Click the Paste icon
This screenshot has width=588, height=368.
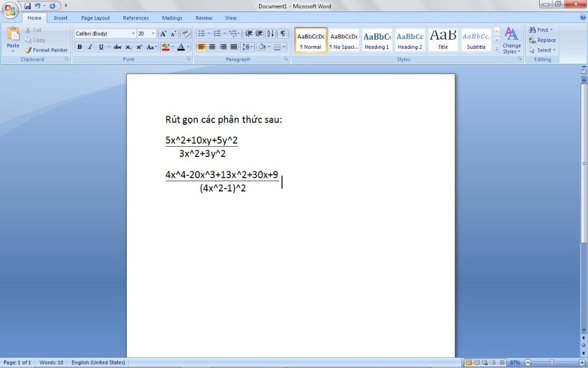[13, 34]
